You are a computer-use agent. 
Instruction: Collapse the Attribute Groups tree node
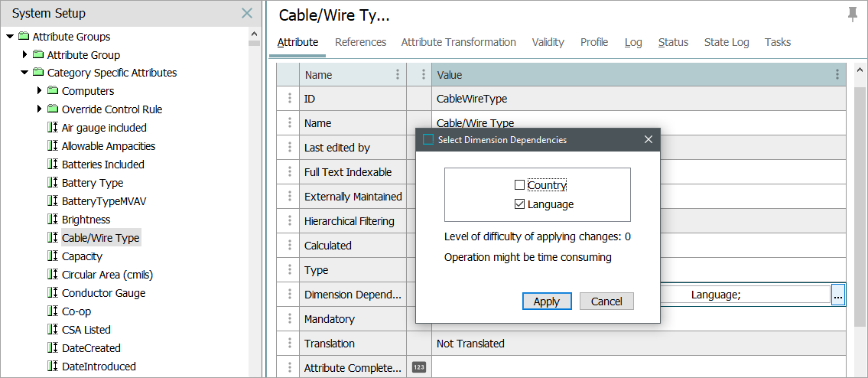pos(10,37)
